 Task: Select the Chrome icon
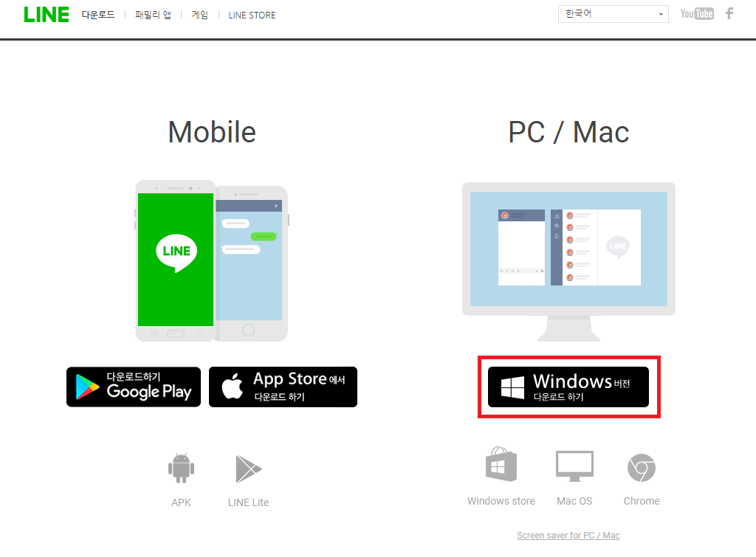click(x=642, y=468)
